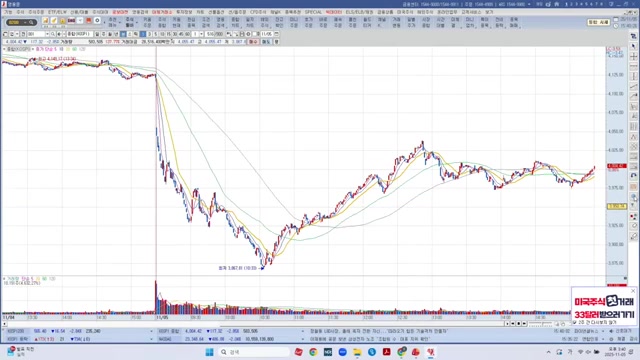The image size is (640, 360).
Task: Select the 주 weekly period toggle
Action: (103, 34)
